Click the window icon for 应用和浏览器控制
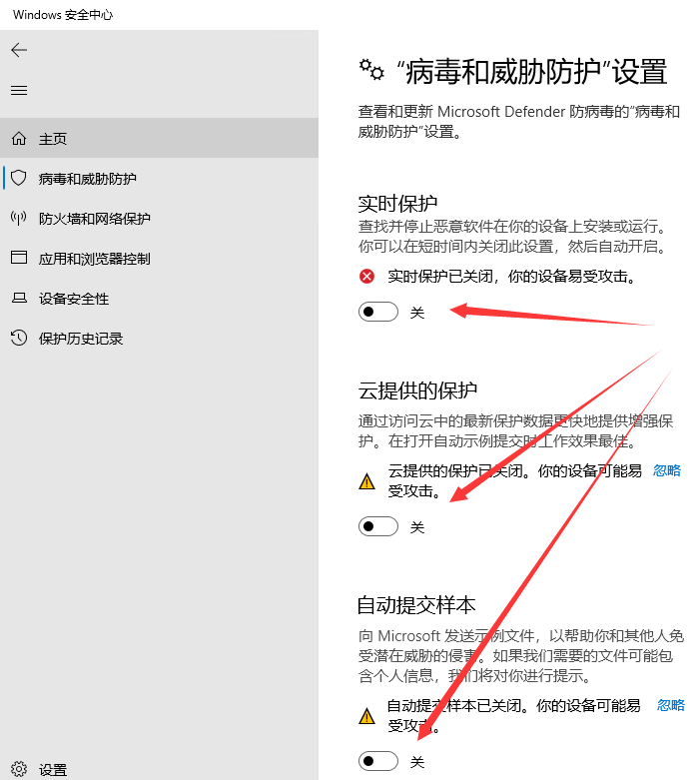 pyautogui.click(x=19, y=258)
